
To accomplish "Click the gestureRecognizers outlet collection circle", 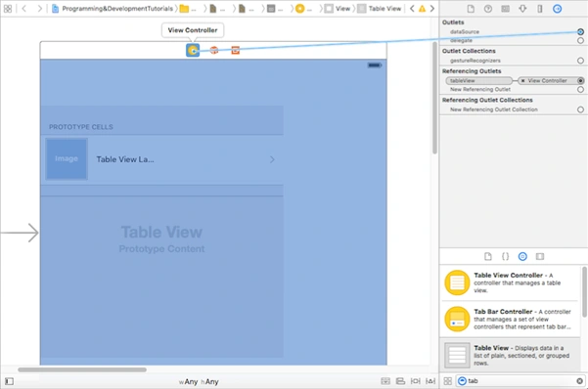I will 580,61.
